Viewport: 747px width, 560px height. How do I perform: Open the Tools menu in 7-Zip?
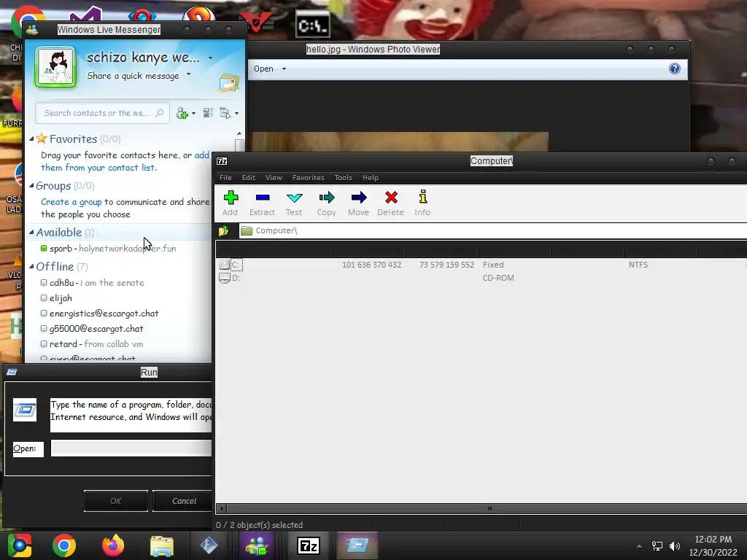click(x=343, y=178)
